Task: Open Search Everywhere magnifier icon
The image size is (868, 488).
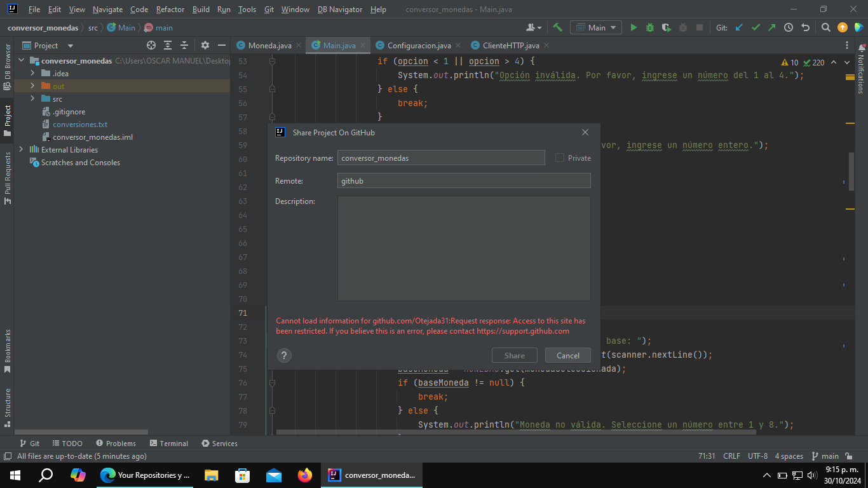Action: coord(825,27)
